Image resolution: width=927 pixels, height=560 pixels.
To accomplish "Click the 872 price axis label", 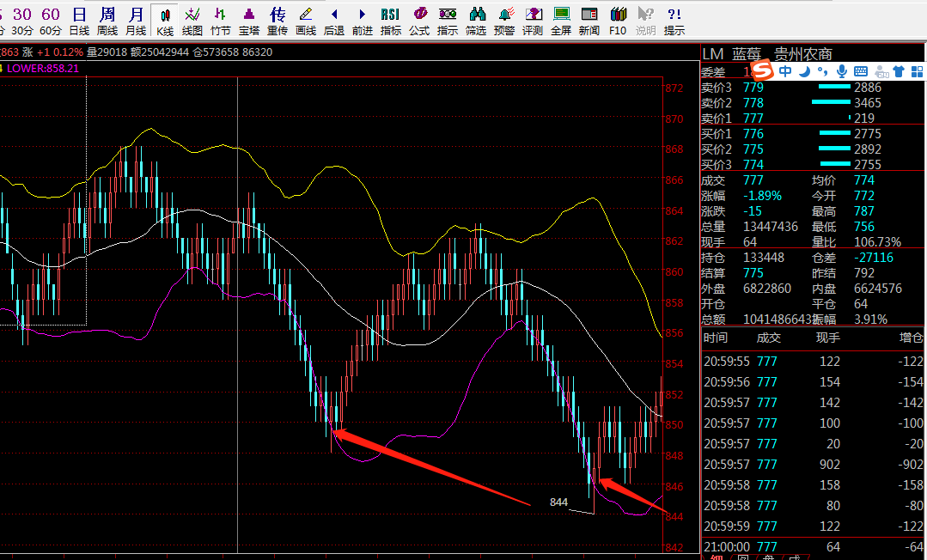I will (x=674, y=88).
